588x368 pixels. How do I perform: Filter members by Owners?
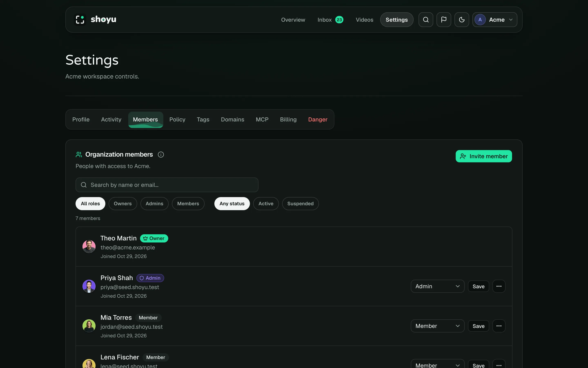point(123,203)
